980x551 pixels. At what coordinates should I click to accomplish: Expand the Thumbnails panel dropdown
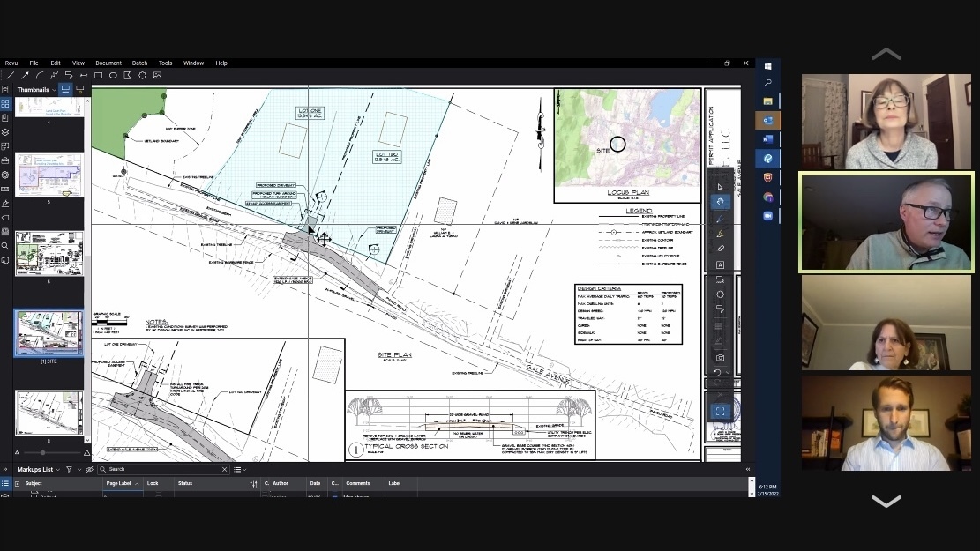click(54, 90)
